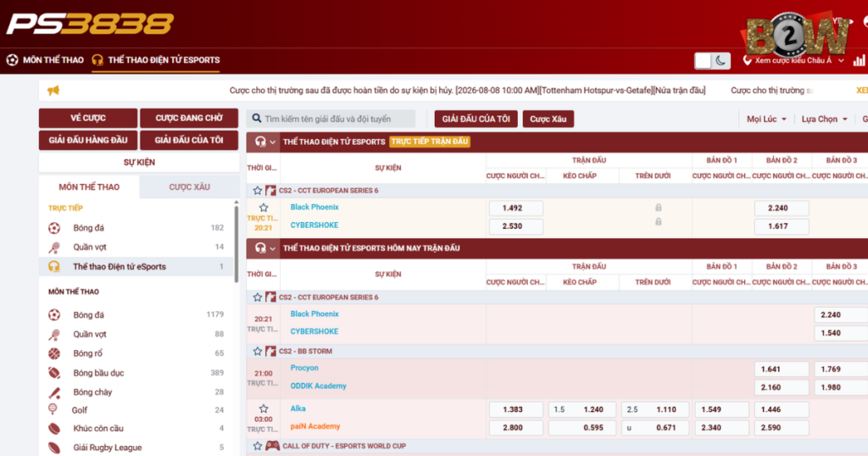Favorite the live CS2 - CCT European Series 6 league
Viewport: 868px width, 456px height.
point(258,191)
